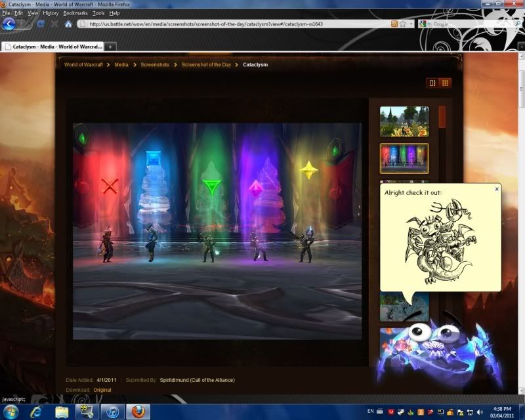Click the red tray icon beside the keyboard
Screen dimensions: 525x420
click(390, 412)
